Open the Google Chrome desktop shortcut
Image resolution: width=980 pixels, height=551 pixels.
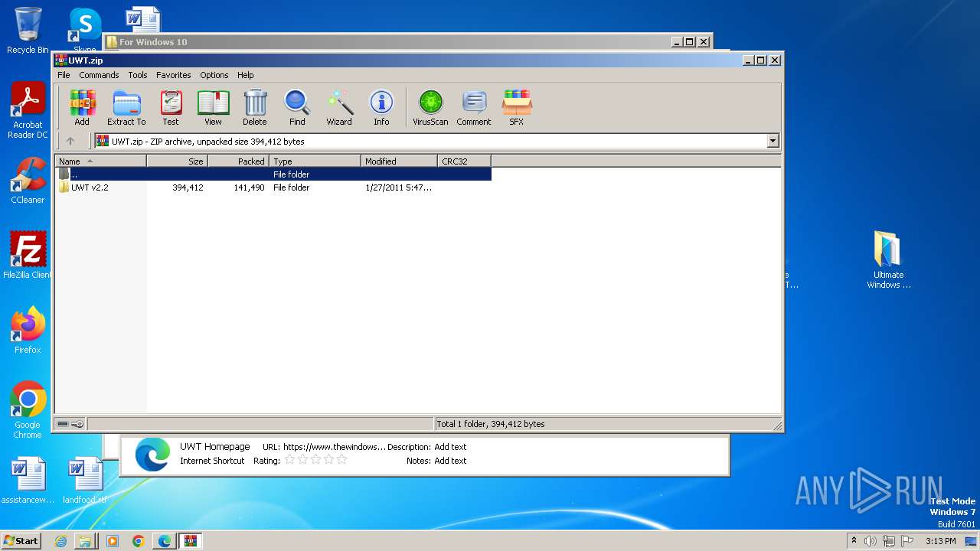(28, 410)
